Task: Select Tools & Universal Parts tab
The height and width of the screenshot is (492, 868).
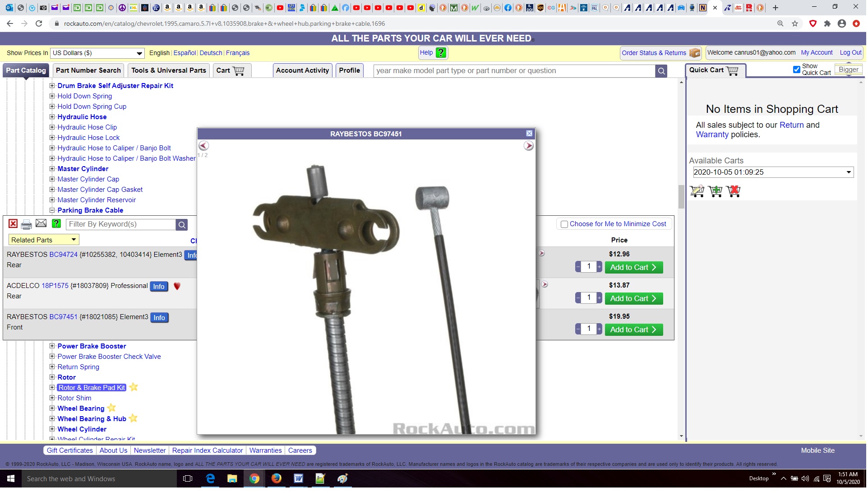Action: [169, 70]
